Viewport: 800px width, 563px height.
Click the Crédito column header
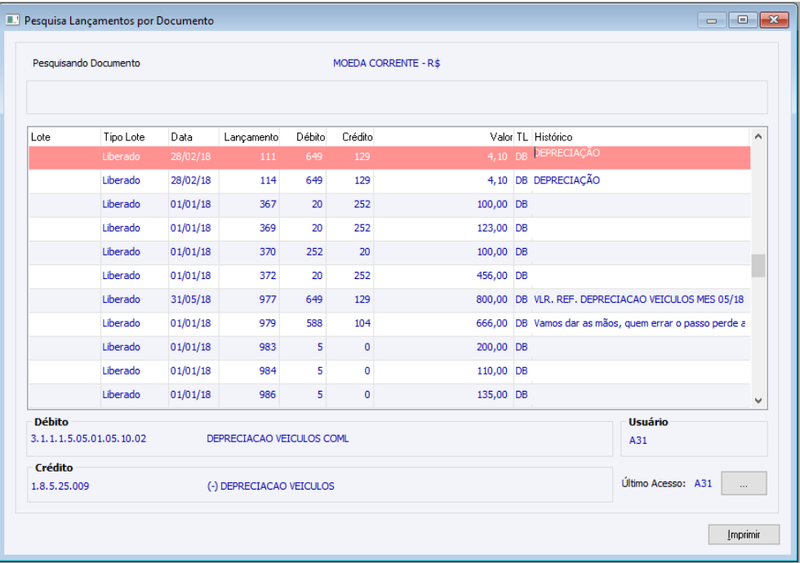351,137
